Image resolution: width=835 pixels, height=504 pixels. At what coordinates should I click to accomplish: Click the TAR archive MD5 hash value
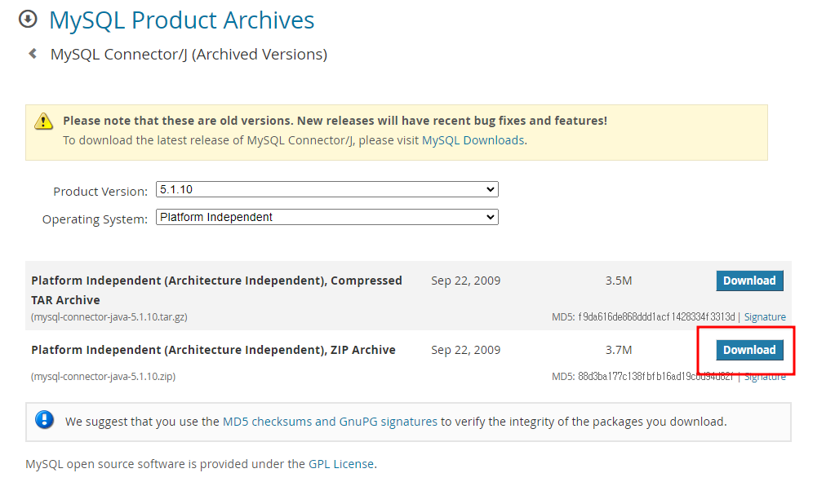pos(656,316)
